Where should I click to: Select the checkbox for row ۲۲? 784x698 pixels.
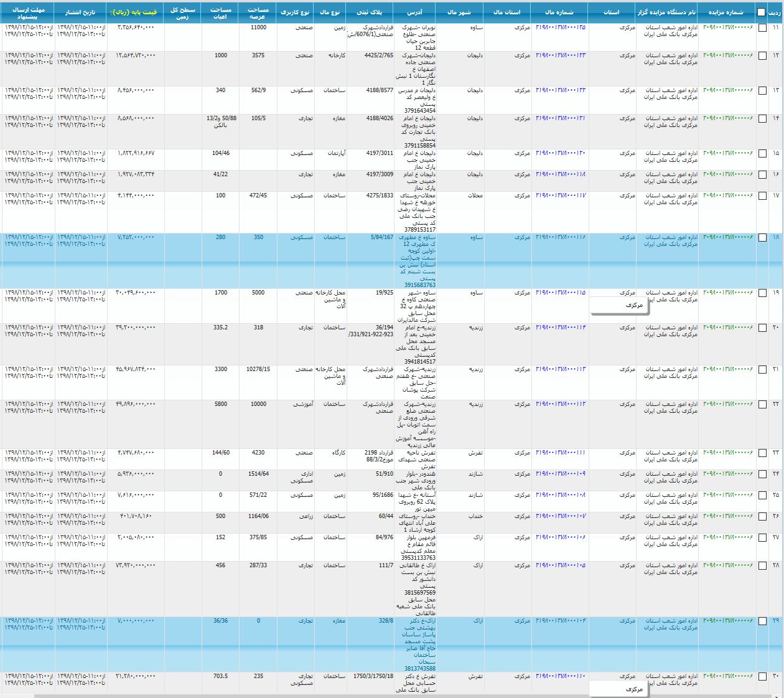[x=762, y=405]
